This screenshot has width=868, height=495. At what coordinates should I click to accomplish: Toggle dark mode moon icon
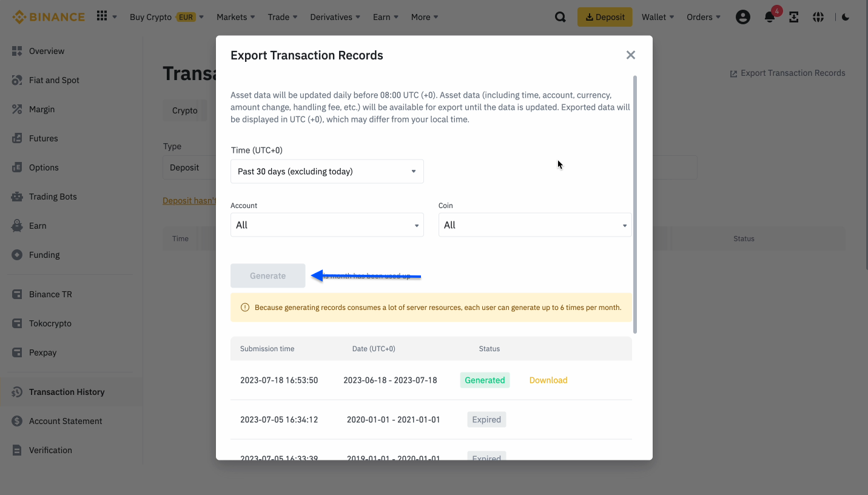click(846, 17)
